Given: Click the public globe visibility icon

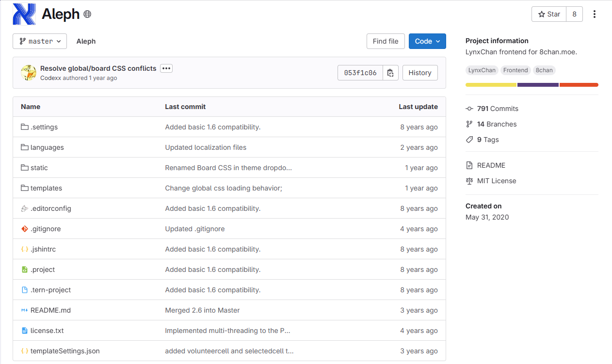Looking at the screenshot, I should pyautogui.click(x=87, y=15).
